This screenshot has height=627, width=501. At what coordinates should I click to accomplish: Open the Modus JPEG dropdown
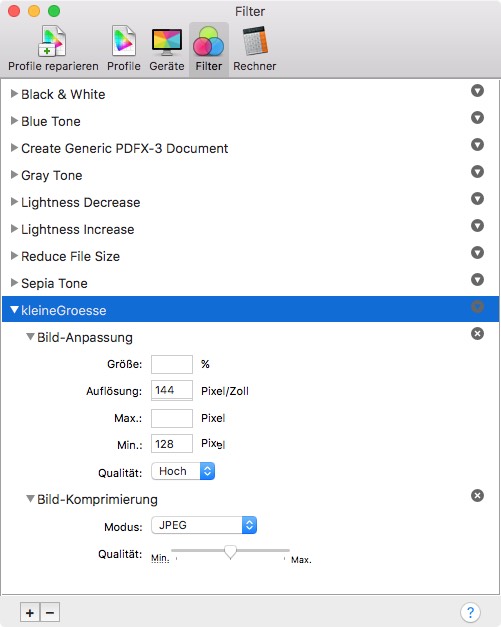pyautogui.click(x=204, y=525)
